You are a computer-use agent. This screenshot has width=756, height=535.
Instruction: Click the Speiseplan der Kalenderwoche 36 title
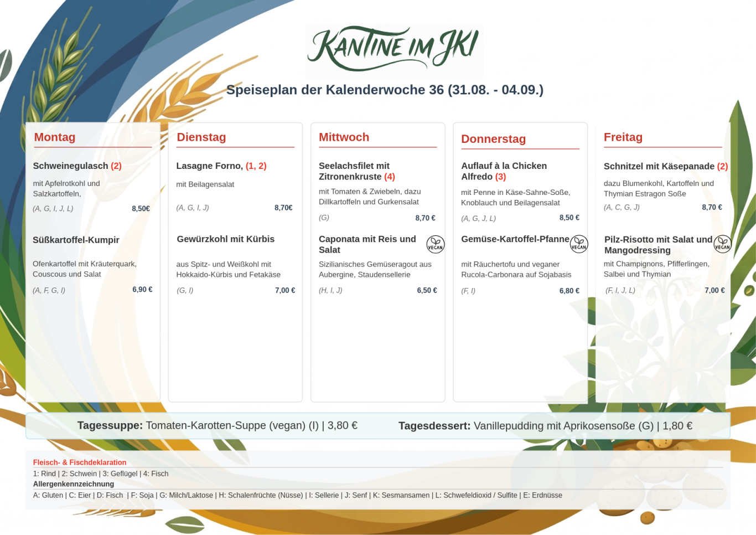click(x=385, y=90)
